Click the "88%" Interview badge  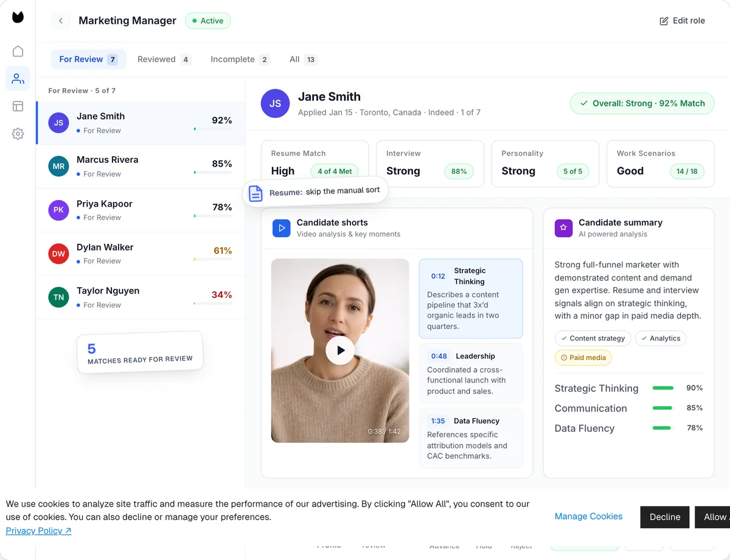click(459, 171)
